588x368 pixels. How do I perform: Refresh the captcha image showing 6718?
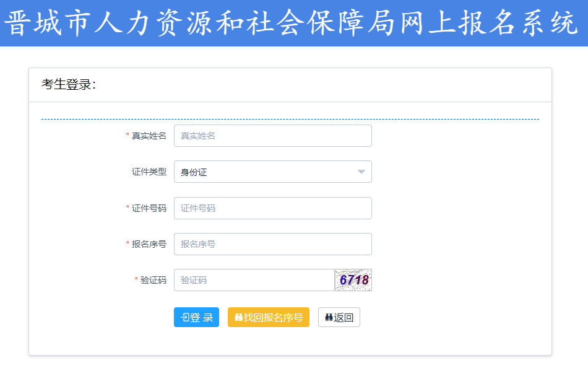click(353, 280)
